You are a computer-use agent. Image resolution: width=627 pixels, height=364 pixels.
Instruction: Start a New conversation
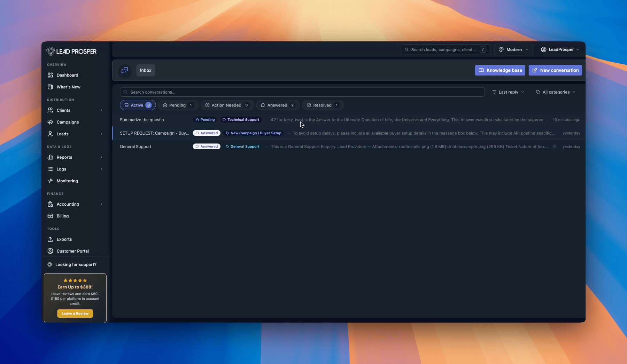pyautogui.click(x=555, y=70)
